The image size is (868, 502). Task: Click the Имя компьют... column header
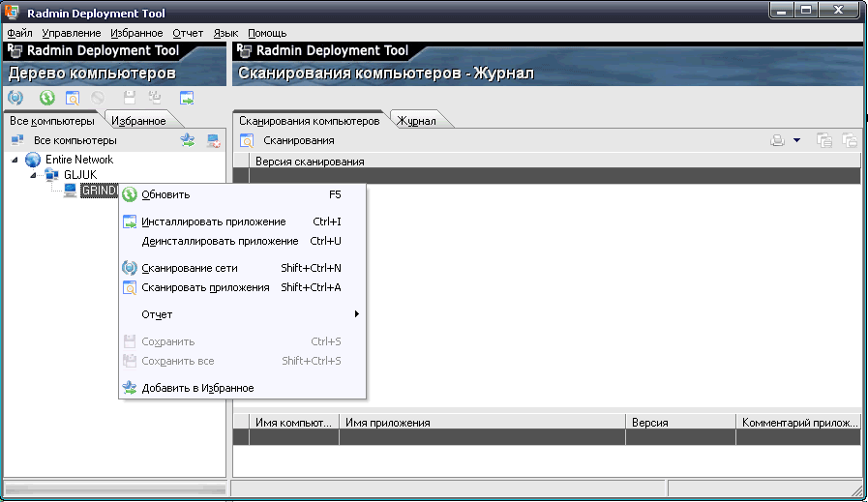[x=294, y=423]
